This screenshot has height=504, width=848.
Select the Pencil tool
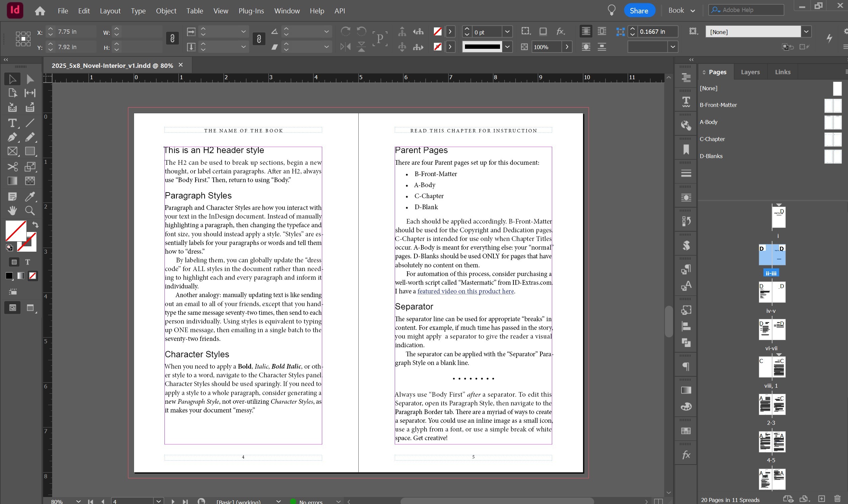(x=30, y=137)
